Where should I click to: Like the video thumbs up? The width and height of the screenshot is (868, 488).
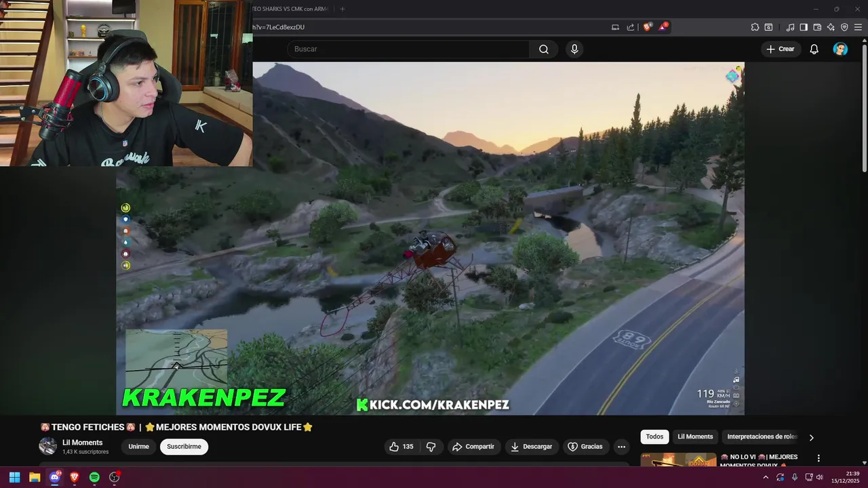click(x=401, y=447)
